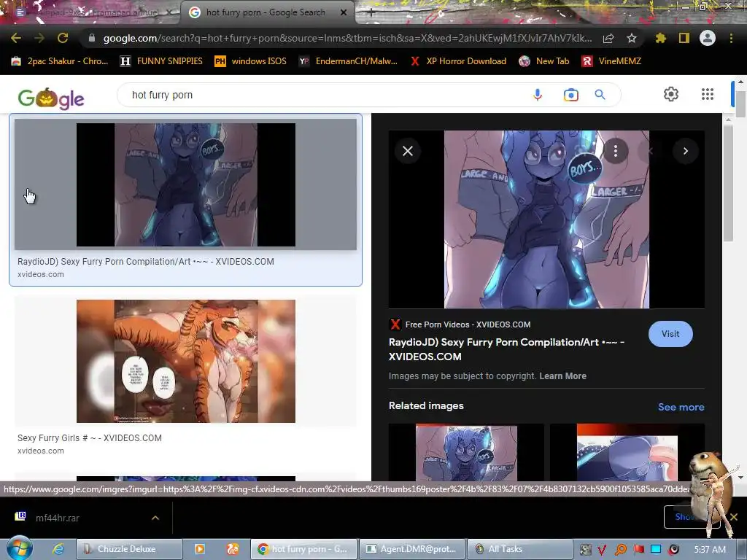Focus the Google search input field

pyautogui.click(x=324, y=95)
